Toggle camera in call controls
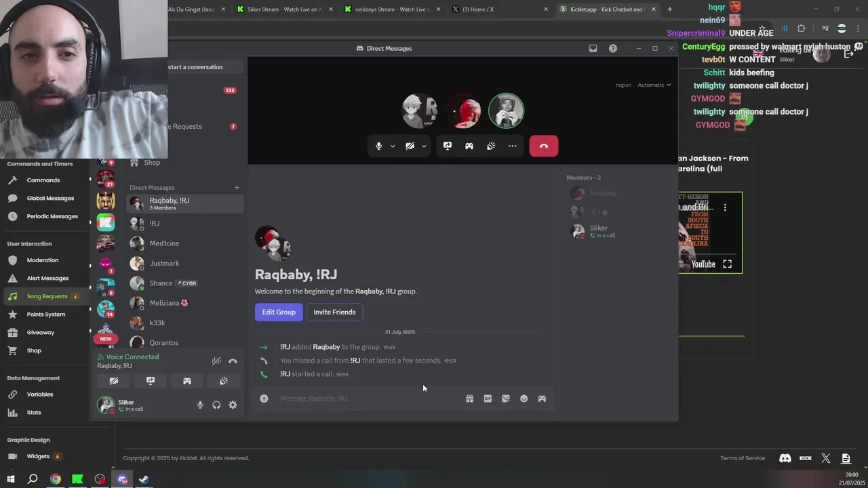This screenshot has width=868, height=488. coord(410,146)
